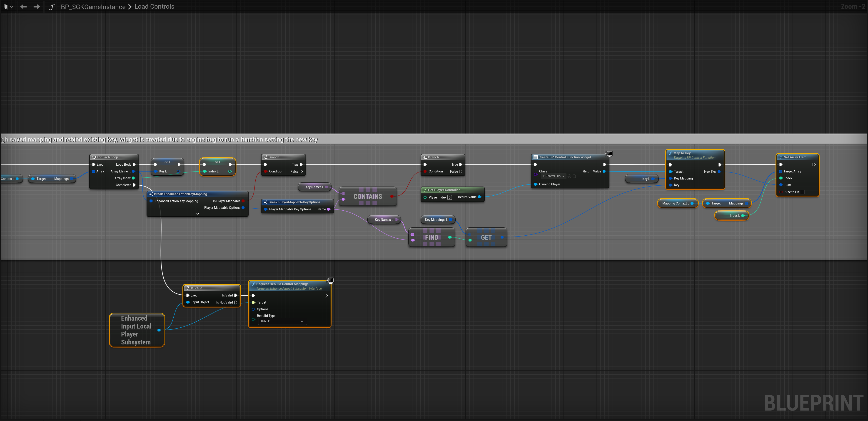Navigate back with the left arrow
This screenshot has height=421, width=868.
point(23,7)
